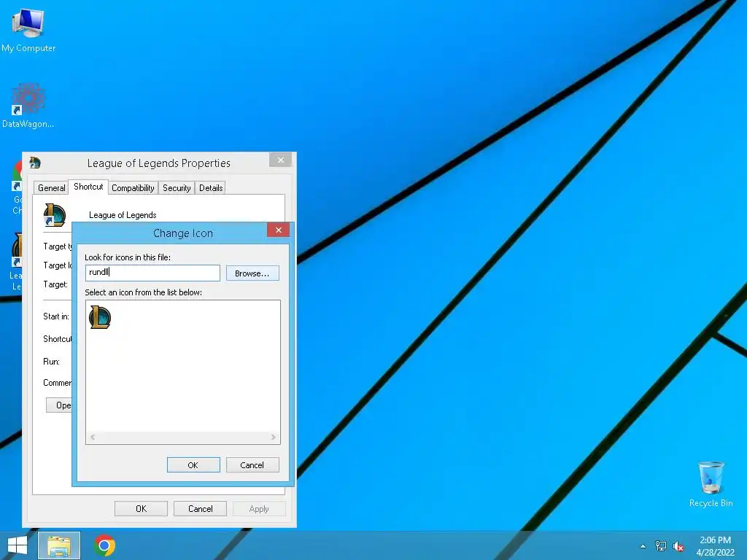Screen dimensions: 747x560
Task: Confirm with OK in Change Icon dialog
Action: coord(193,464)
